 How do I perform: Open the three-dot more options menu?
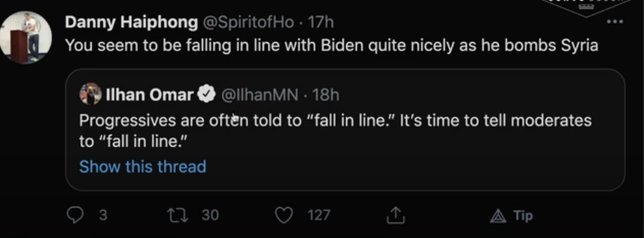pos(614,22)
